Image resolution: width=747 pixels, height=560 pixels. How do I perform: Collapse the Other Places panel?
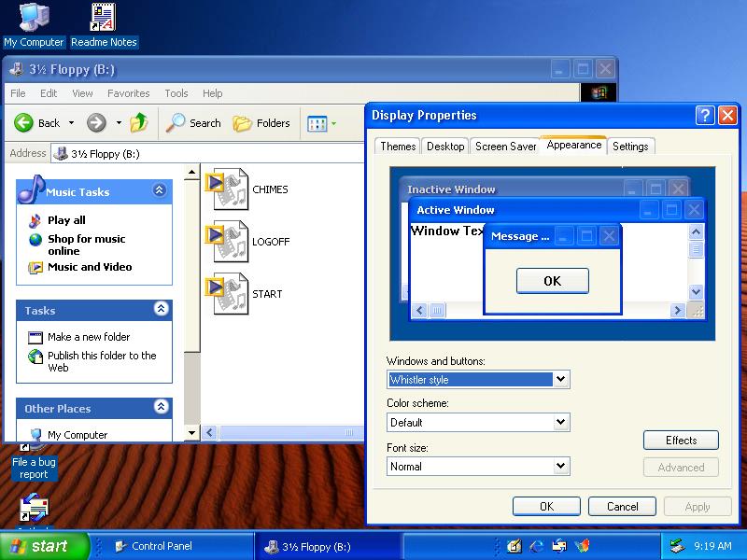click(x=161, y=407)
